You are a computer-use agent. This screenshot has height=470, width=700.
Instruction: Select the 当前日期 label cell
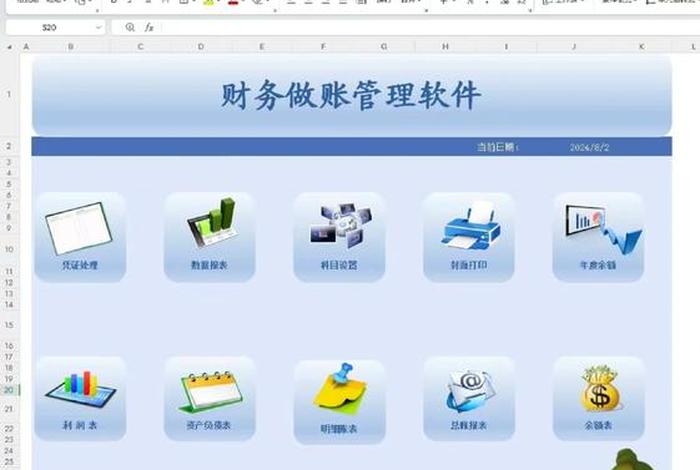click(498, 147)
